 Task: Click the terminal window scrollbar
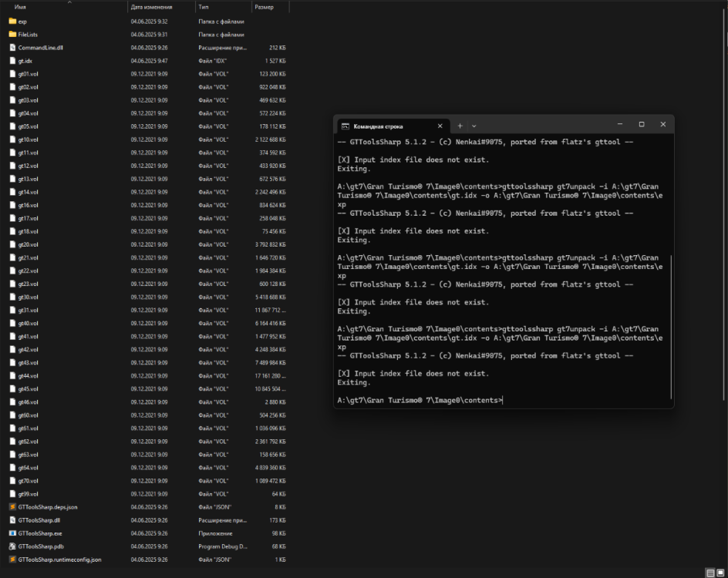pos(671,328)
